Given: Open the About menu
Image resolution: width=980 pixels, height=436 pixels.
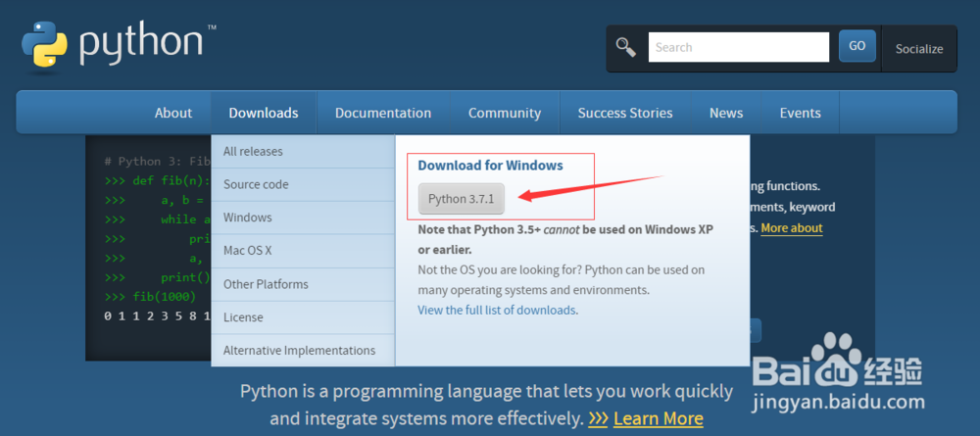Looking at the screenshot, I should point(173,113).
